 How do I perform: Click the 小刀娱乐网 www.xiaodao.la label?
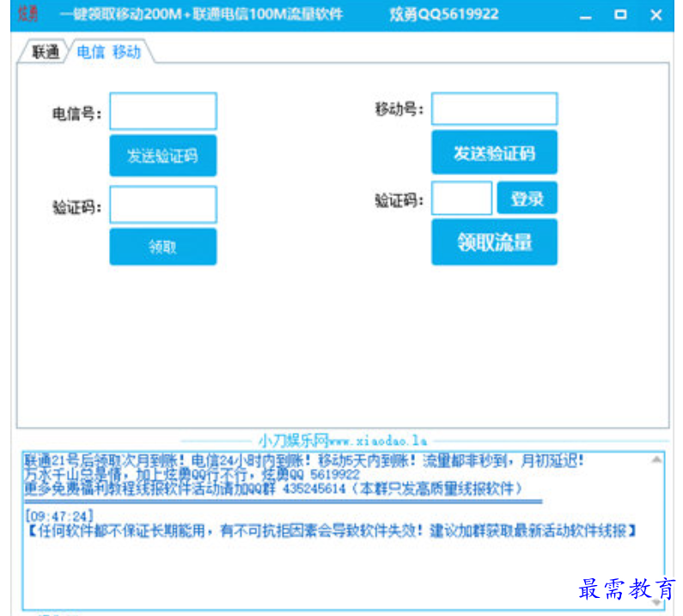pos(343,441)
